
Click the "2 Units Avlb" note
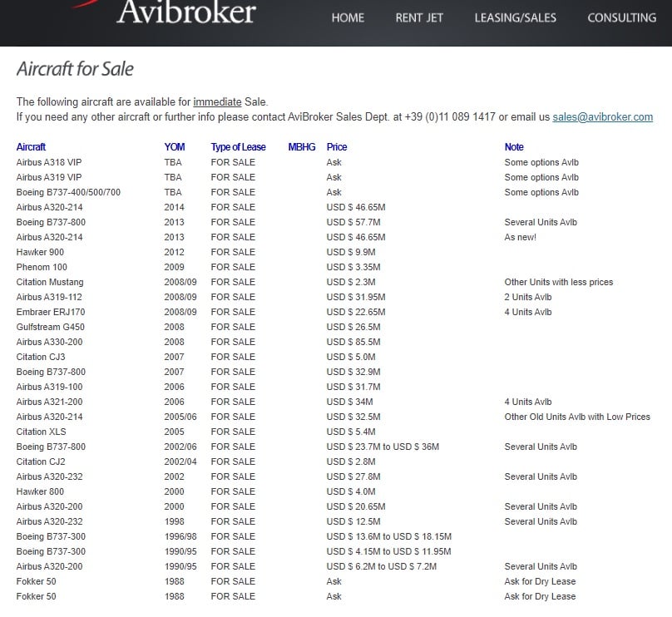(x=528, y=298)
